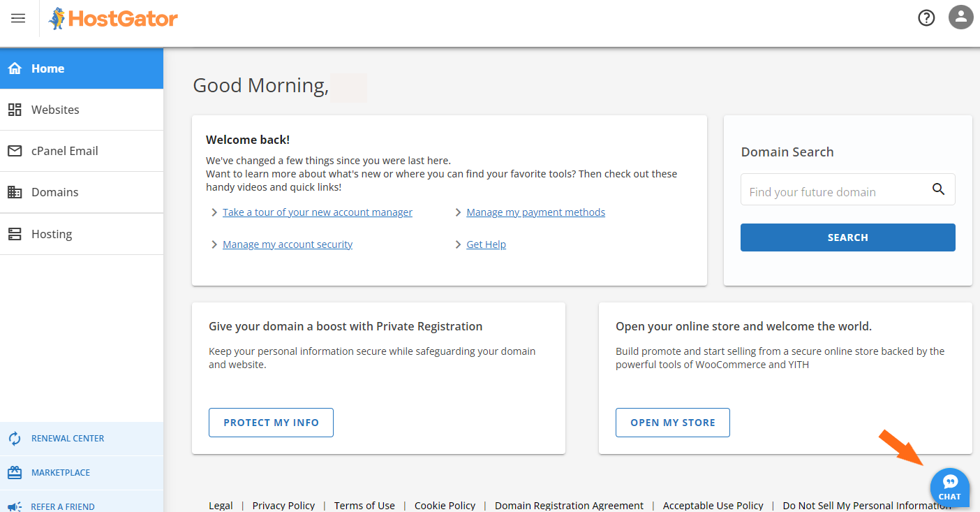Click the HostGator logo
The height and width of the screenshot is (512, 980).
114,19
